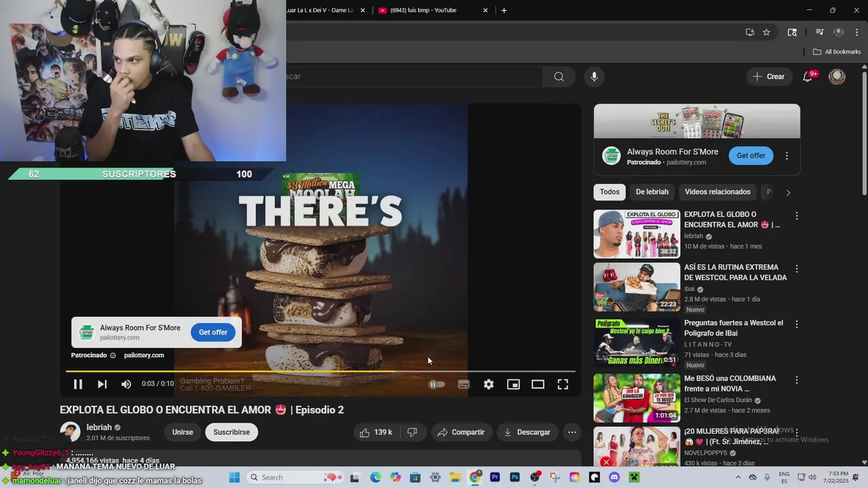The height and width of the screenshot is (488, 868).
Task: Open options for Me BESÓ una COLOMBIANA
Action: (x=797, y=380)
